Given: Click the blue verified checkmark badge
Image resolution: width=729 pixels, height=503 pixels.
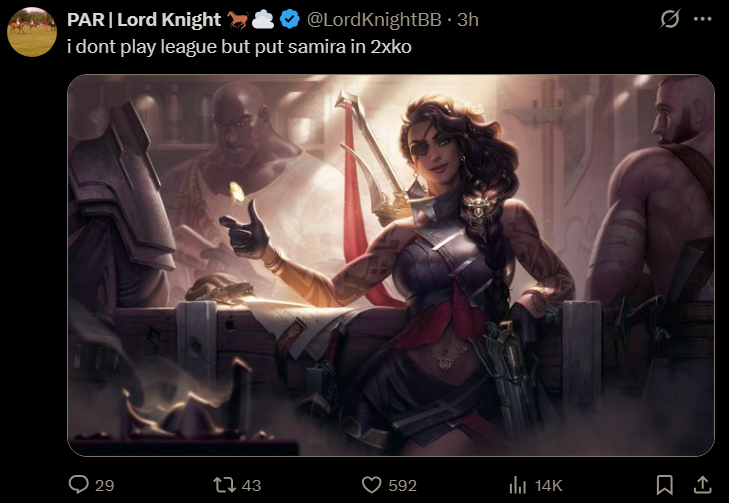Looking at the screenshot, I should (290, 20).
